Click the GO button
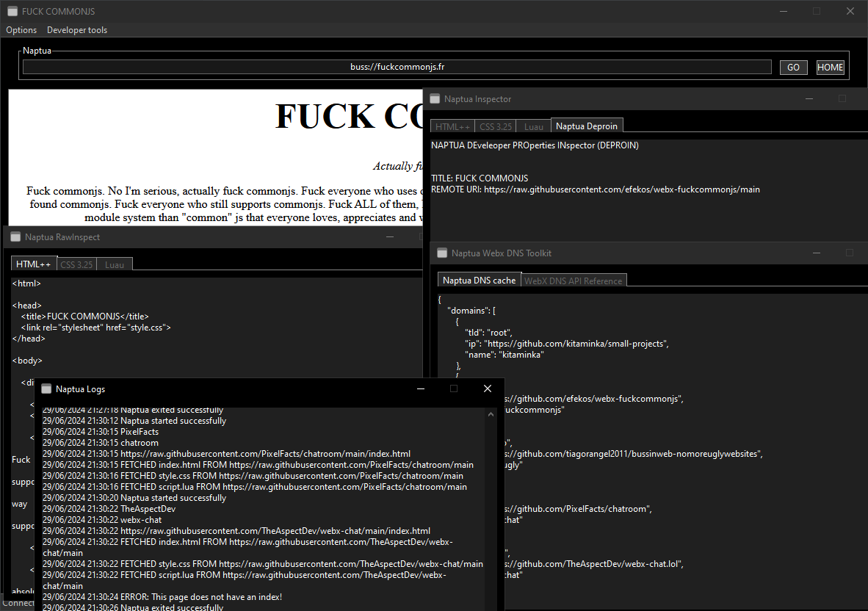This screenshot has width=868, height=611. (x=793, y=67)
